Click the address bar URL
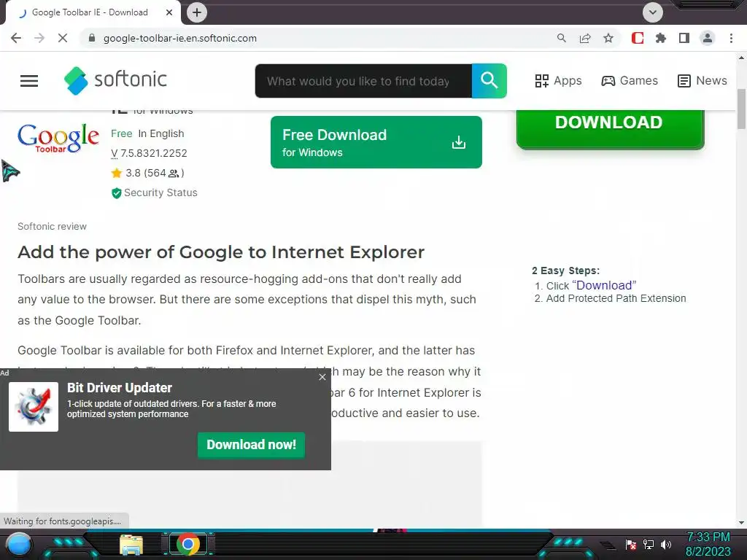Viewport: 747px width, 560px height. (x=180, y=38)
